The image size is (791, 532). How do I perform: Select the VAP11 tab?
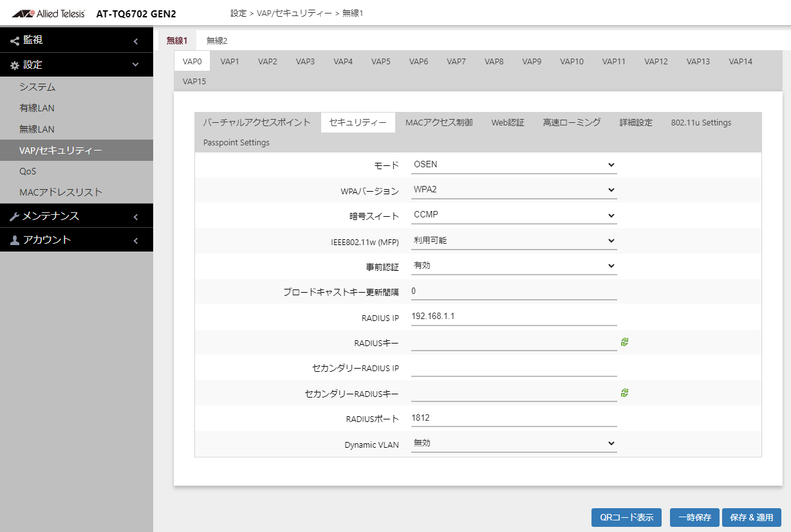click(x=614, y=62)
